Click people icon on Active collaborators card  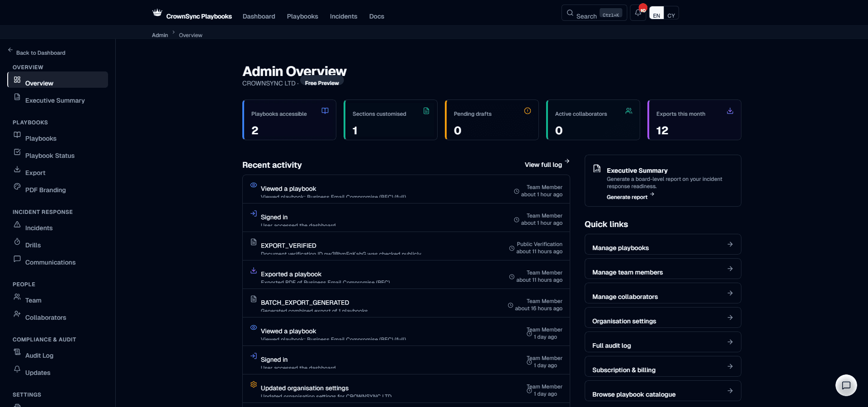(x=629, y=111)
